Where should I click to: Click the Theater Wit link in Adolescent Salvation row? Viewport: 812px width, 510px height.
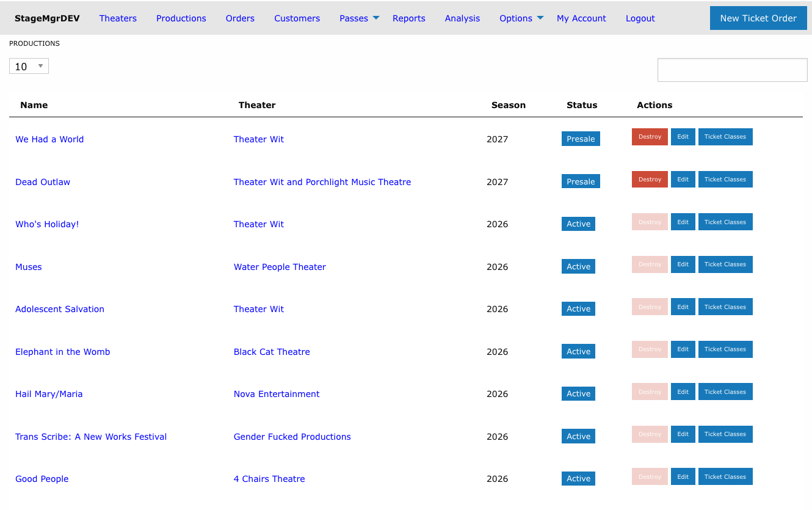coord(259,309)
